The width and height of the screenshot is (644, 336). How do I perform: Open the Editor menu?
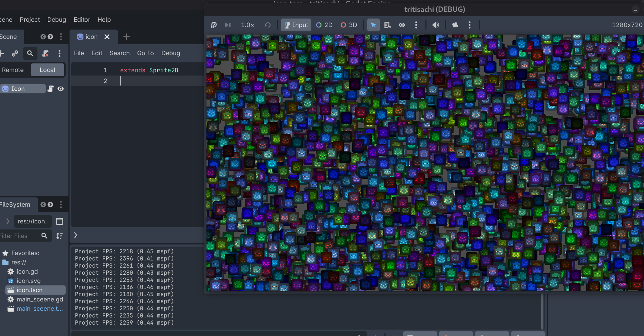(82, 20)
